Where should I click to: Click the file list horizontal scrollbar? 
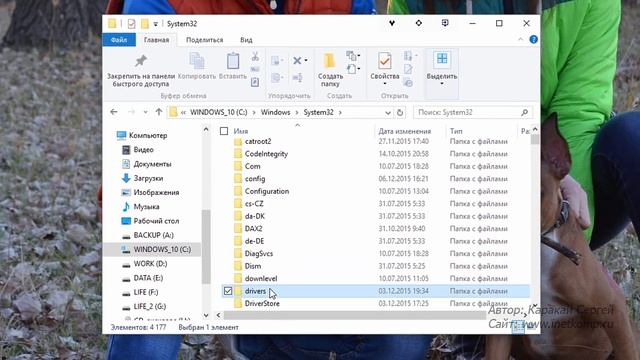tap(354, 315)
